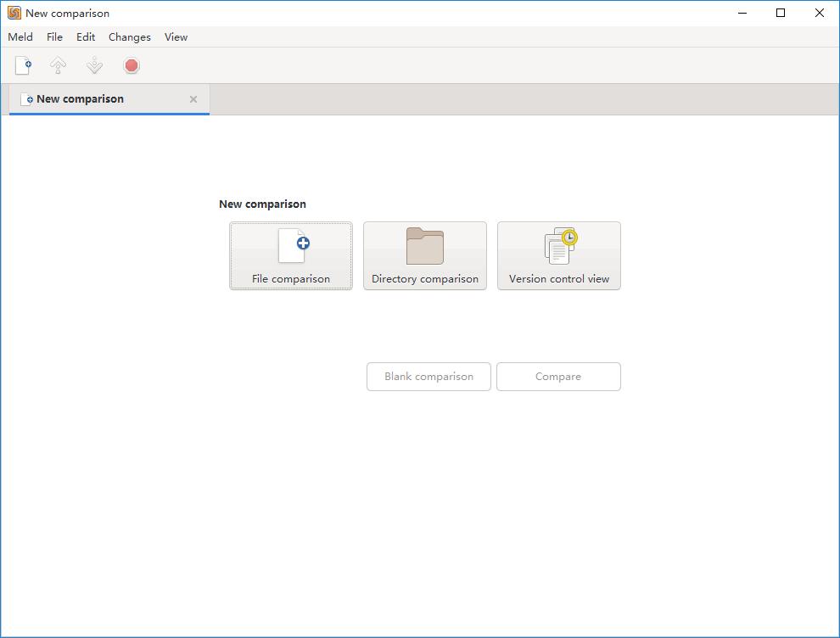840x638 pixels.
Task: Minimize the Meld window
Action: point(742,13)
